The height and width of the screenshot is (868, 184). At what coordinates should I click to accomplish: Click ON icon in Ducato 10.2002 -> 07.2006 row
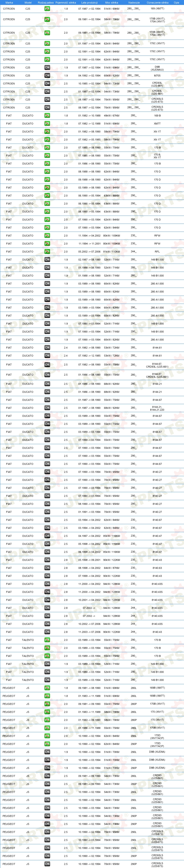point(47,624)
